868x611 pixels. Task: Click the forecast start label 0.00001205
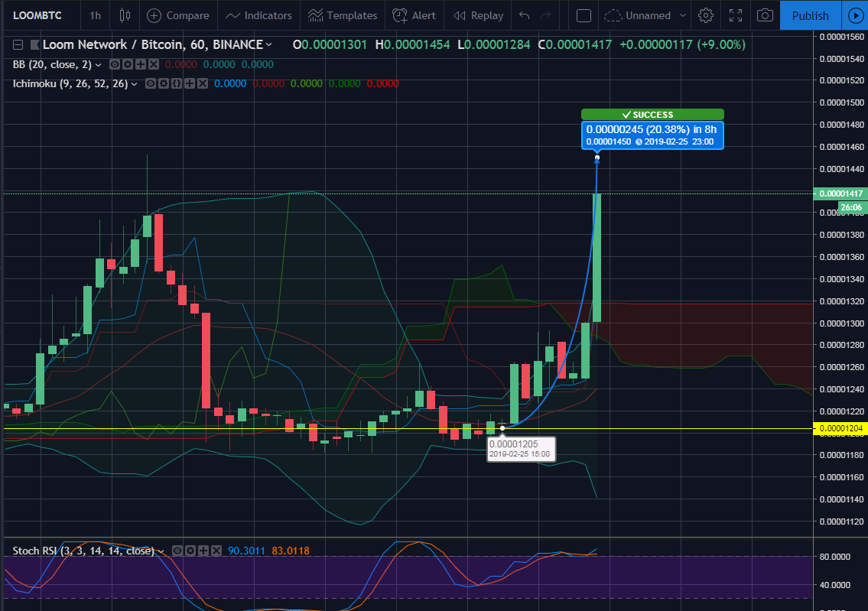pos(520,448)
